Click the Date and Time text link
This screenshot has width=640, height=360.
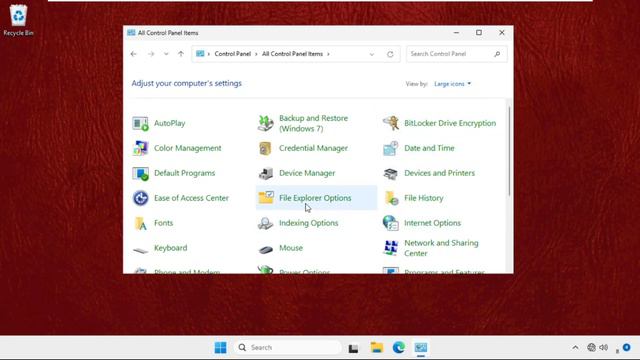[429, 148]
